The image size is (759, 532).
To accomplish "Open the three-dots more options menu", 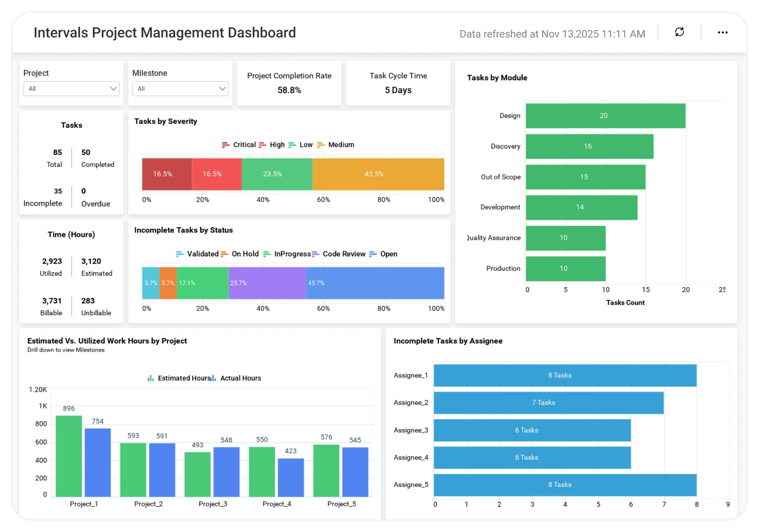I will point(723,33).
